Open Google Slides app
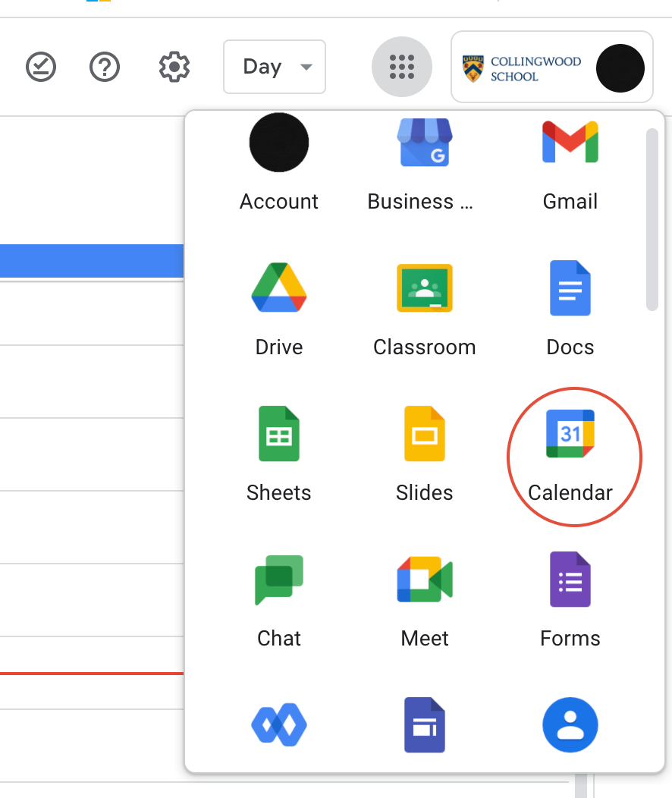Viewport: 672px width, 798px height. click(x=424, y=454)
